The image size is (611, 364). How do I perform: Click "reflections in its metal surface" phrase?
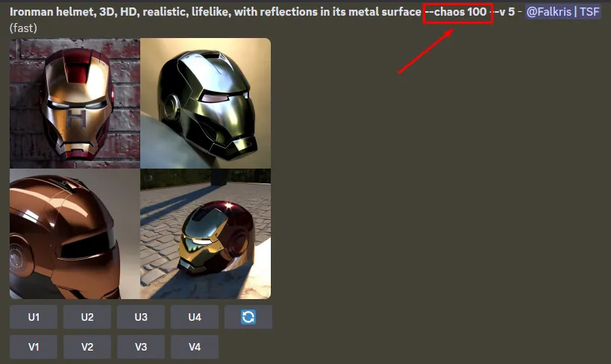coord(341,12)
